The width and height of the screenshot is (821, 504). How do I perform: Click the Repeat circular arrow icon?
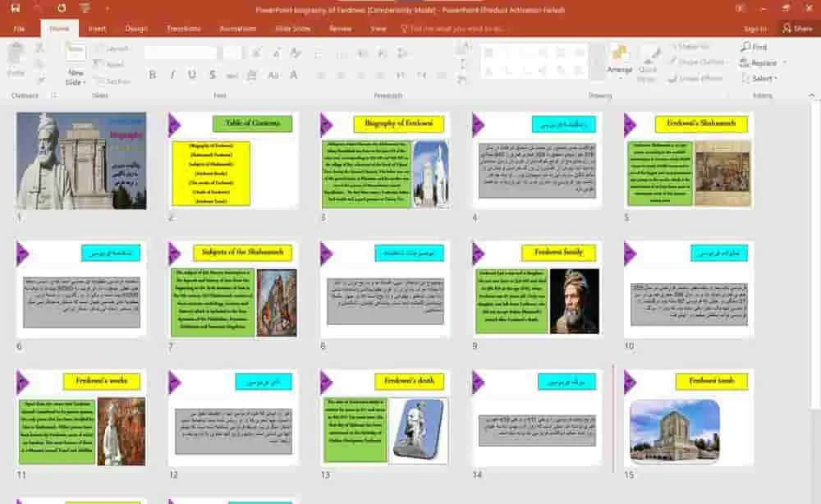click(62, 9)
